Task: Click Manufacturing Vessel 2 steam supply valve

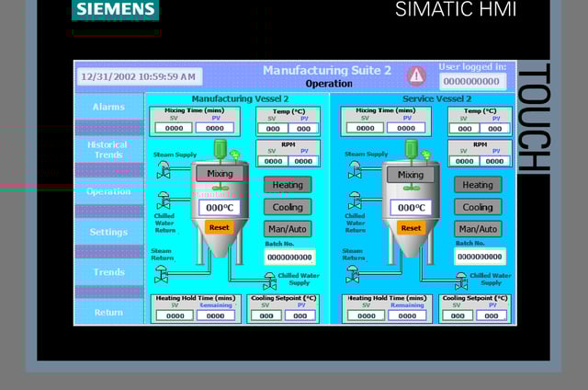Action: point(164,169)
